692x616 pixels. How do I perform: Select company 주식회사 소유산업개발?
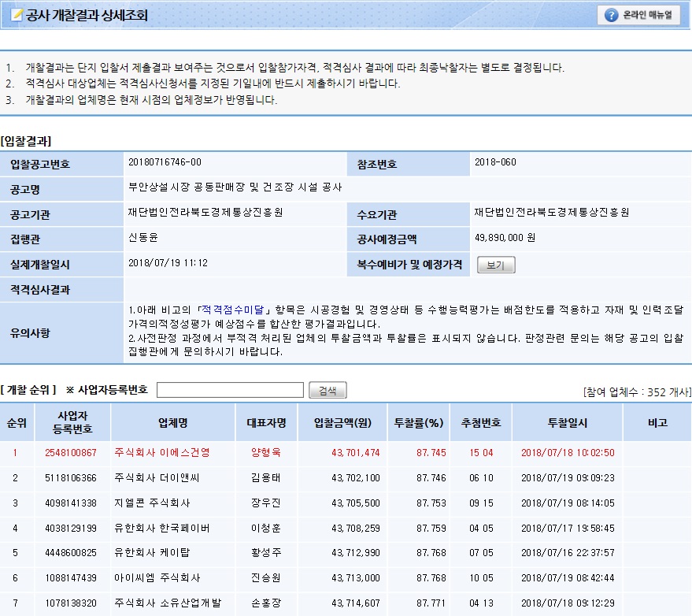(x=167, y=603)
